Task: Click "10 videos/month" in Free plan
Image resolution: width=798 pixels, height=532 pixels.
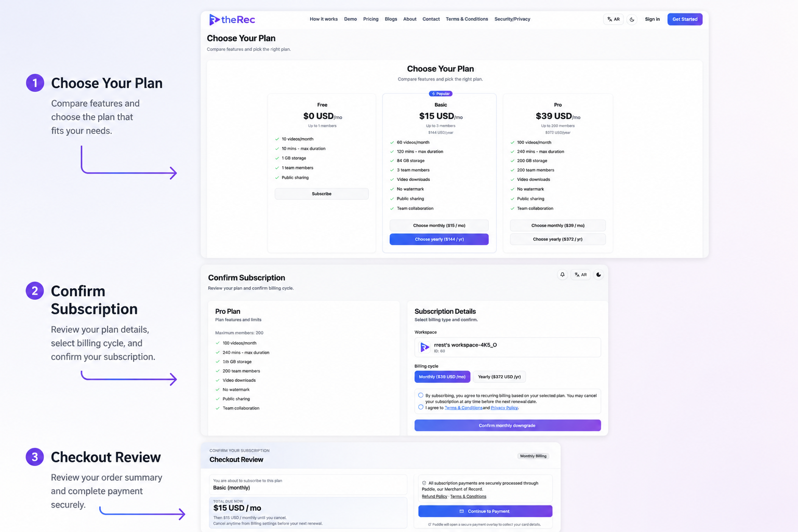Action: [298, 139]
